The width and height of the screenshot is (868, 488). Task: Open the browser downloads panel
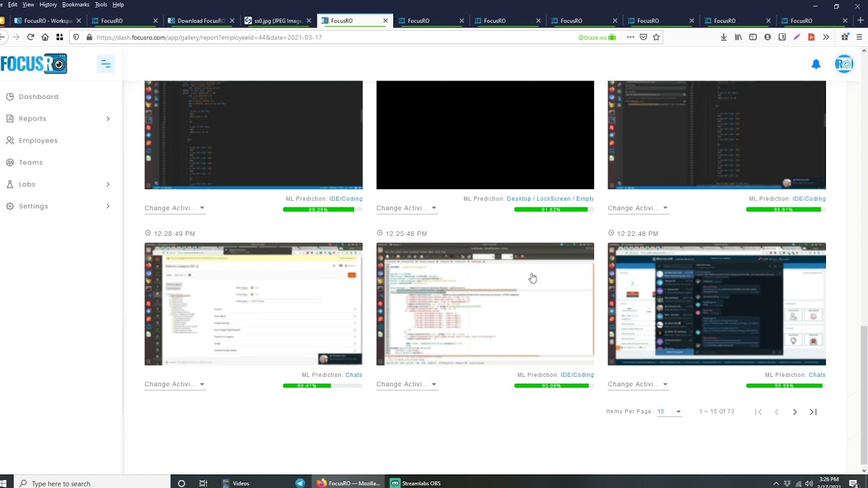[x=724, y=37]
